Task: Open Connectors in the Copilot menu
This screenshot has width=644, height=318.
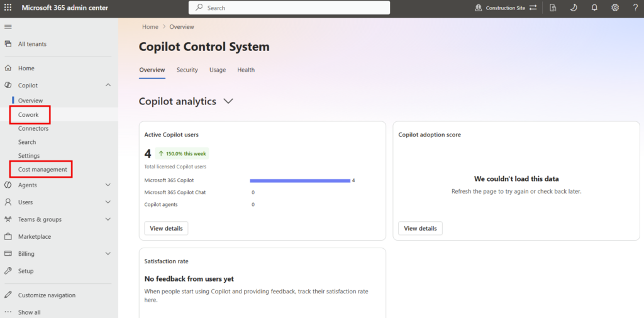Action: (x=33, y=128)
